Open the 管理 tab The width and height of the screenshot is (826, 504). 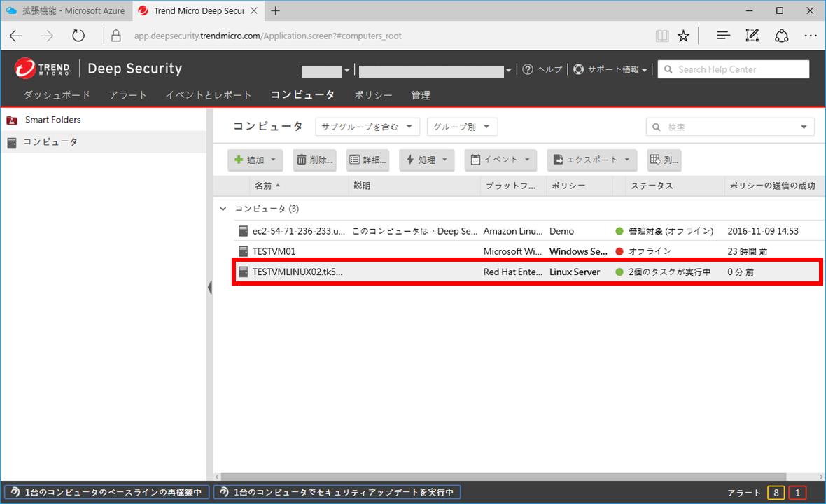[x=421, y=94]
